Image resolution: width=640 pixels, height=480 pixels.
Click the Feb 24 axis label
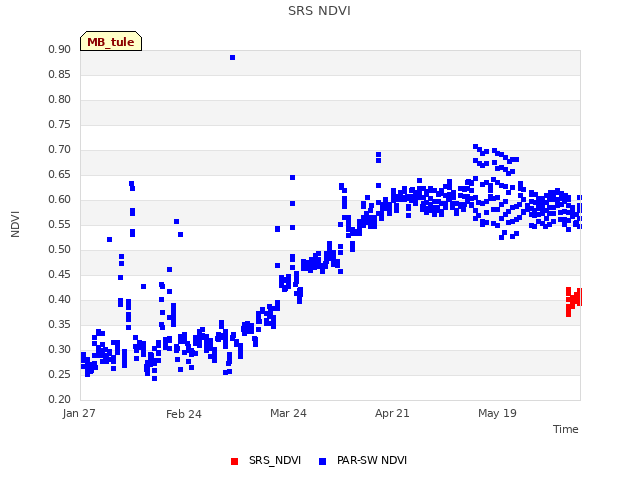pyautogui.click(x=184, y=414)
